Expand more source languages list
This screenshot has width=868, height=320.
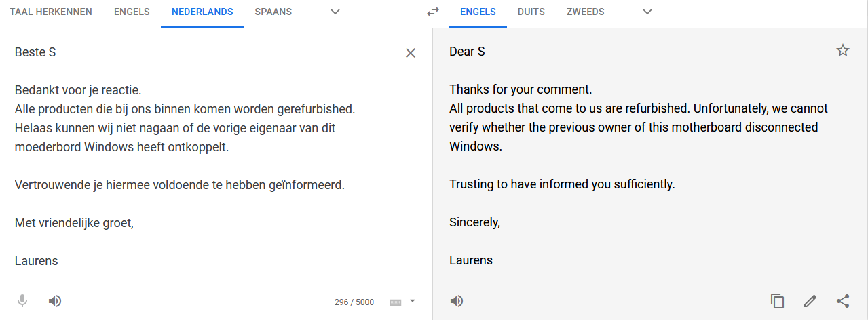point(335,12)
